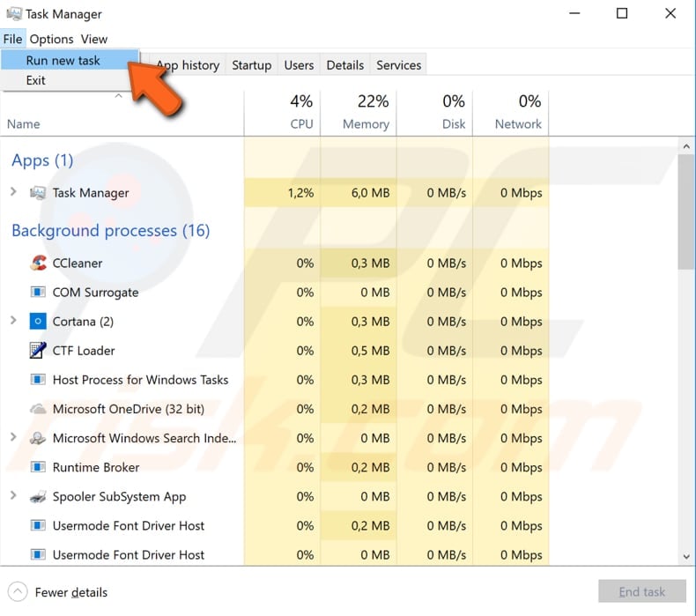Click the Microsoft Windows Search Indexer icon
The height and width of the screenshot is (616, 696).
coord(38,438)
